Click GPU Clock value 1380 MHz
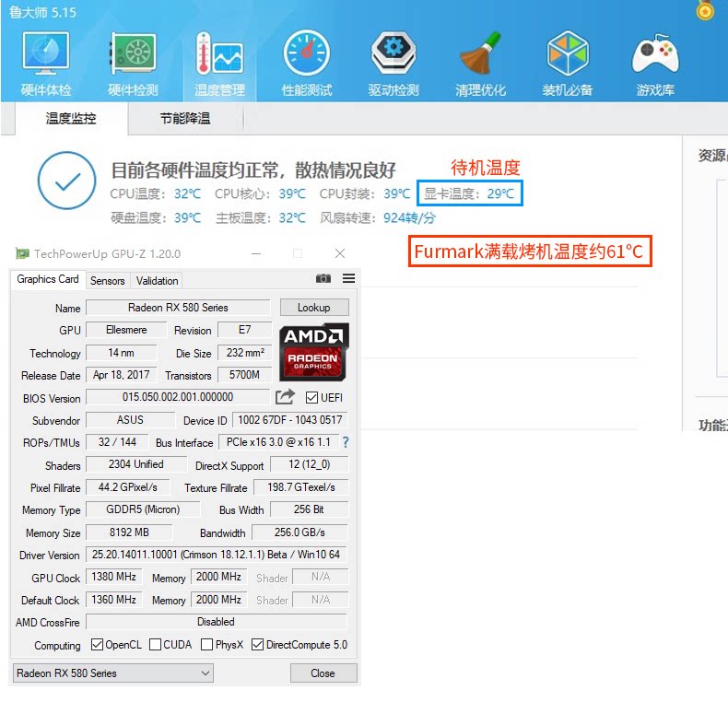728x702 pixels. [x=113, y=577]
